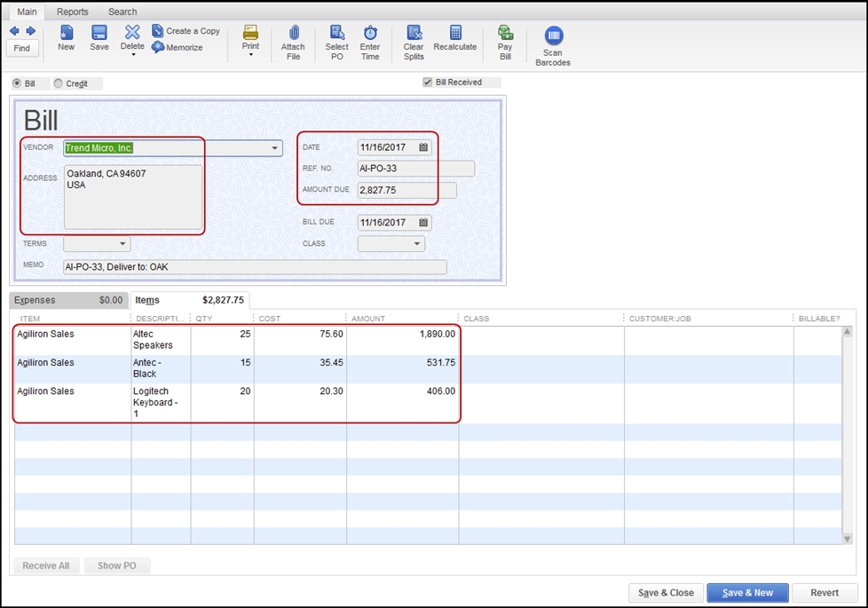Select the Bill radio button
This screenshot has width=868, height=608.
point(17,83)
